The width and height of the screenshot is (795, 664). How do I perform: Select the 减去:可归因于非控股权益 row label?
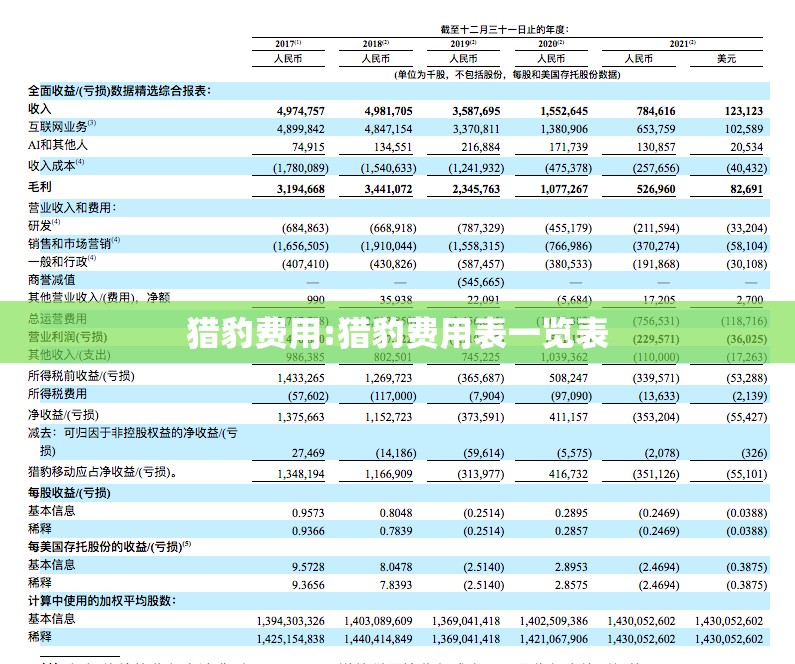pos(132,441)
